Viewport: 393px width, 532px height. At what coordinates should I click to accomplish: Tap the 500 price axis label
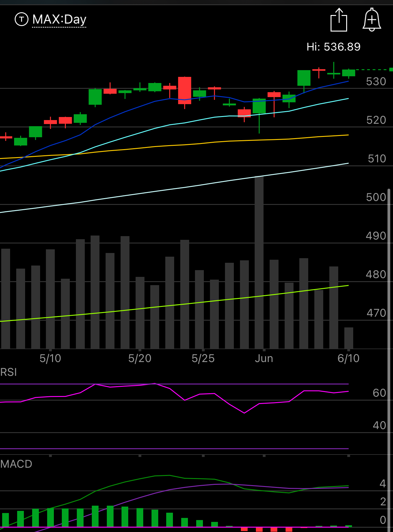[x=376, y=197]
